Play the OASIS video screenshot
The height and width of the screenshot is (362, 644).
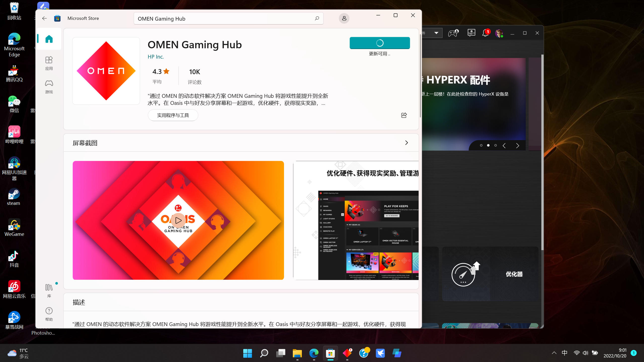178,220
